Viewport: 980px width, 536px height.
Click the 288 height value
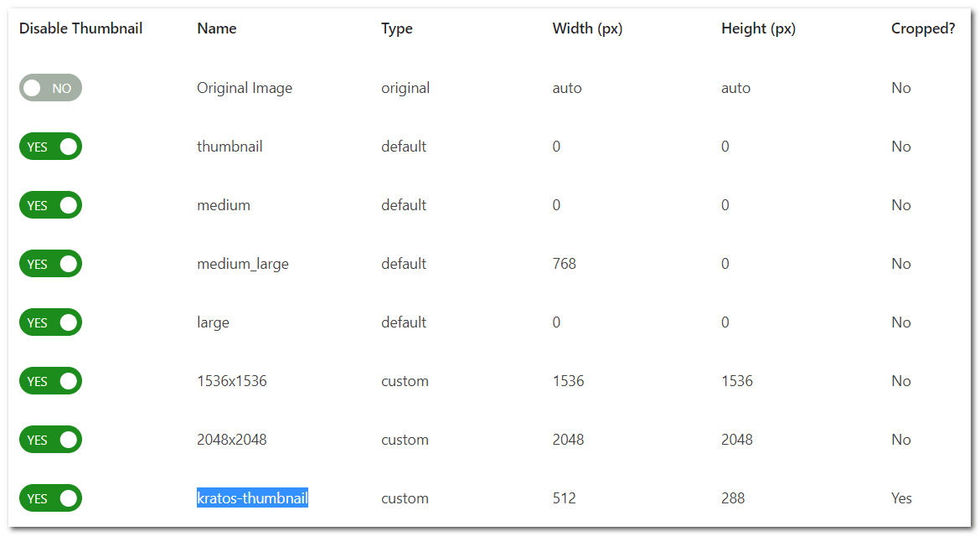coord(733,498)
